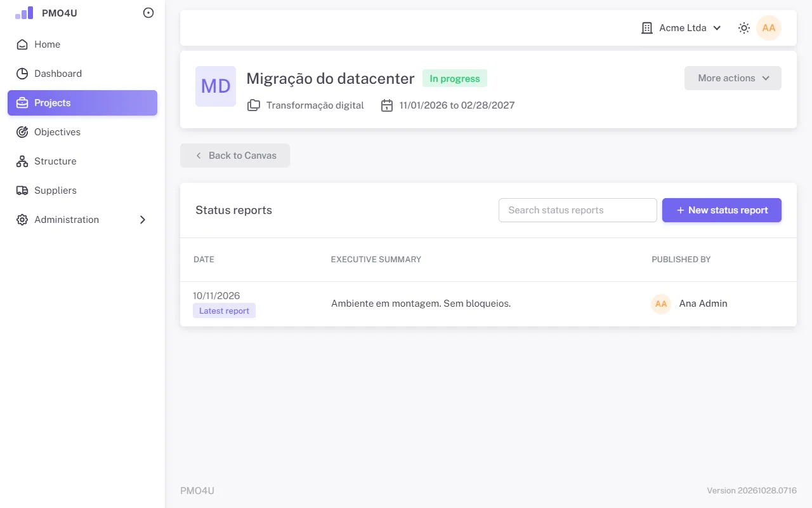812x508 pixels.
Task: Click the EXECUTIVE SUMMARY column header
Action: [376, 260]
